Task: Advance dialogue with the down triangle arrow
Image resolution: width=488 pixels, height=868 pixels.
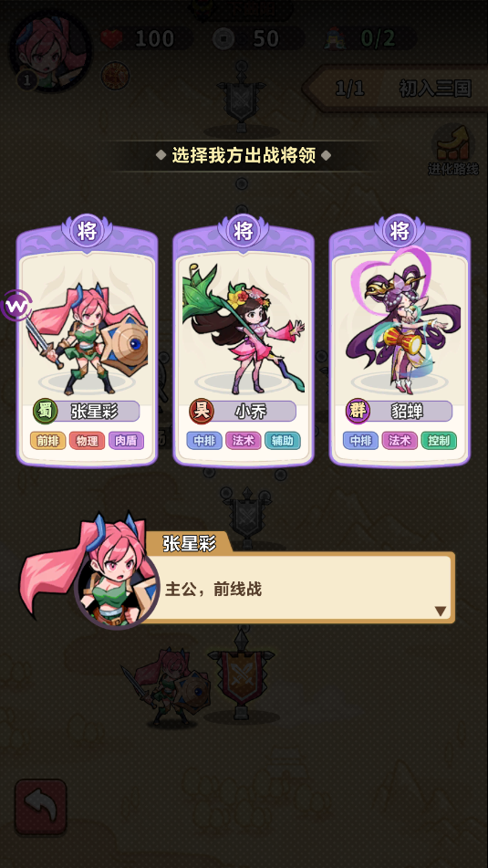Action: pyautogui.click(x=441, y=612)
